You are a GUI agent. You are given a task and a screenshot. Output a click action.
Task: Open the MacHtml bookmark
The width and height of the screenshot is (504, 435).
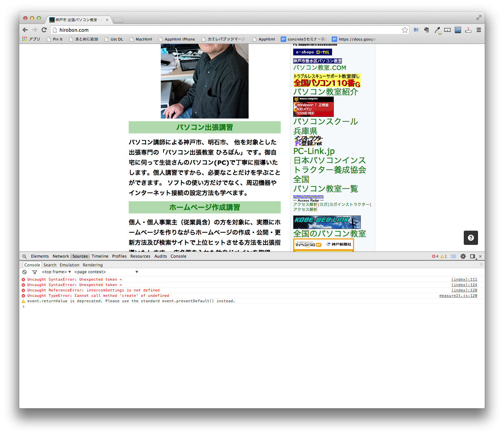coord(141,39)
